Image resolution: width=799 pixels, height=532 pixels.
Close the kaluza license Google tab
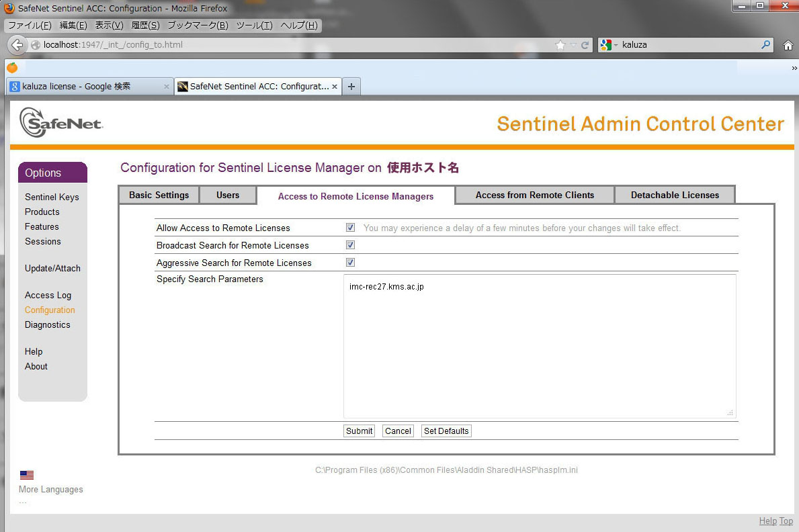pos(166,87)
